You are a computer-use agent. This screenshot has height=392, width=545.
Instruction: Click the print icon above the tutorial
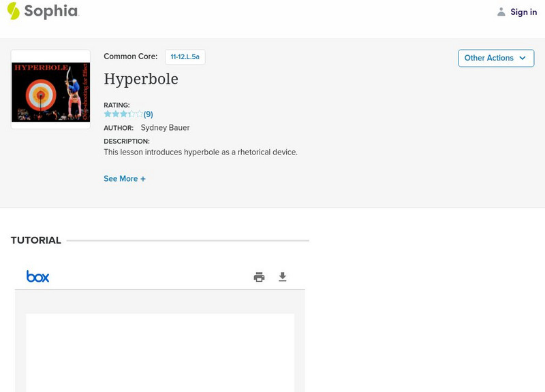(x=259, y=276)
